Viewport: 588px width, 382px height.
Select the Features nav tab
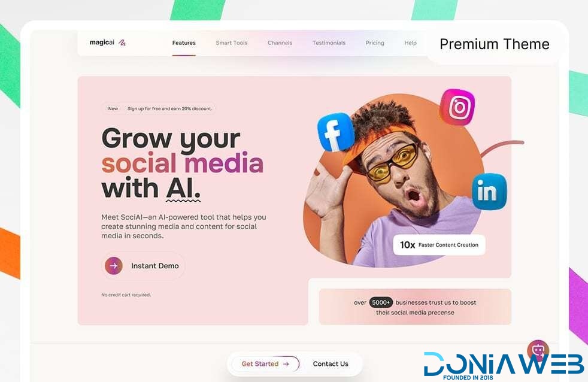pos(184,43)
